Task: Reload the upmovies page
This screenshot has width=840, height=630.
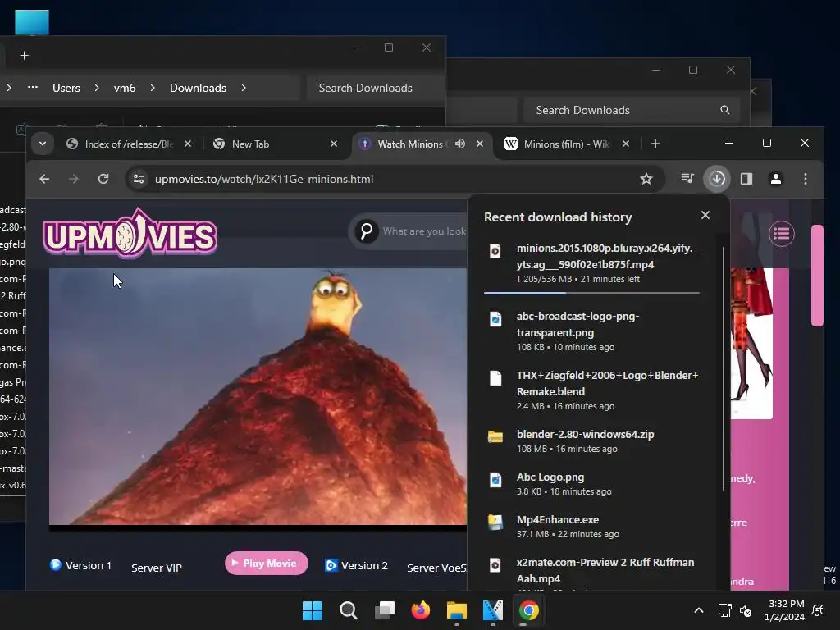Action: pos(103,179)
